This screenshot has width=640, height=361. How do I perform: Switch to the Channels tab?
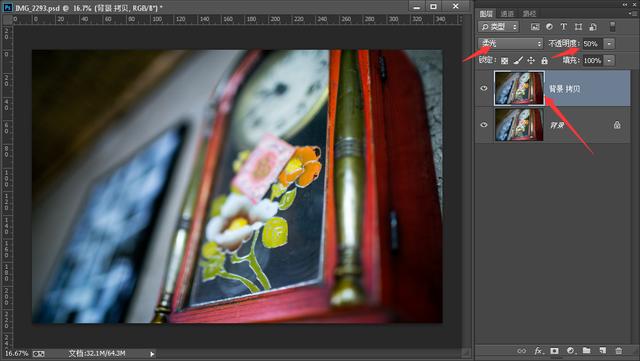tap(507, 13)
